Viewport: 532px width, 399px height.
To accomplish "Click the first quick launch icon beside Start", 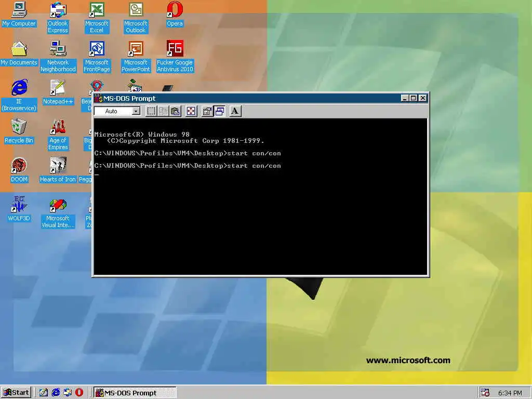I will click(x=44, y=393).
